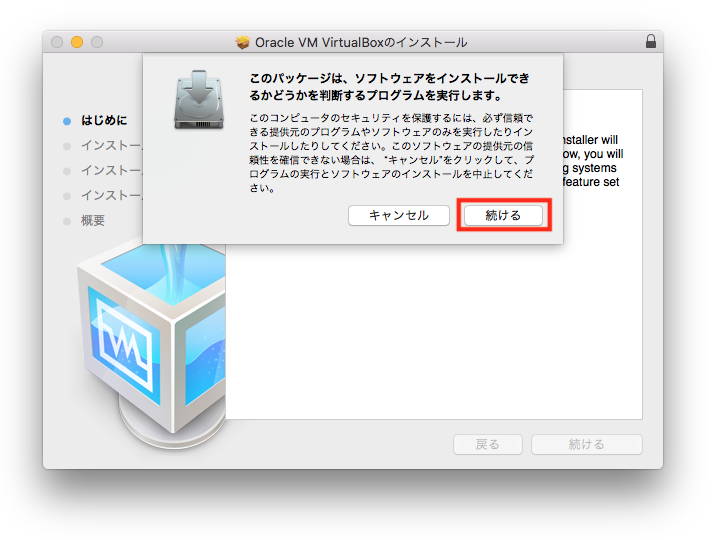Click the blue bullet beside はじめに

point(67,121)
